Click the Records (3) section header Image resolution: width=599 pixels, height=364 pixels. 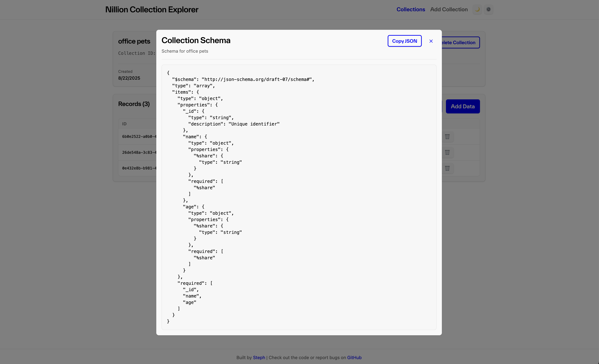(x=134, y=104)
